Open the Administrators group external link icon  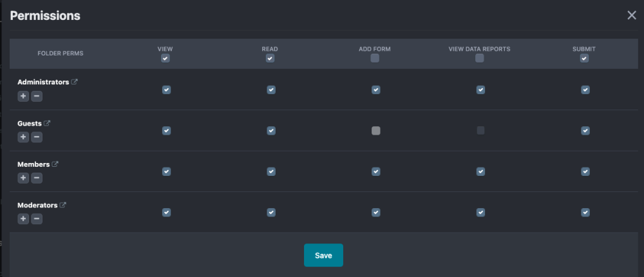(74, 82)
